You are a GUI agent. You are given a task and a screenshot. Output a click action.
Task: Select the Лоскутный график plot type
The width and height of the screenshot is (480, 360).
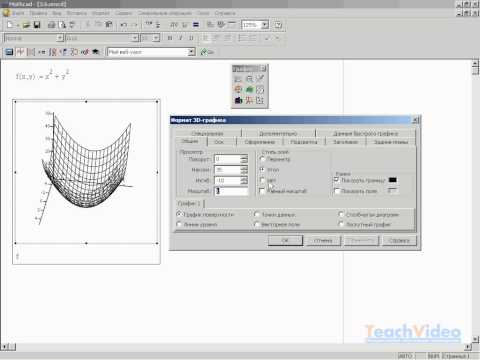click(341, 224)
